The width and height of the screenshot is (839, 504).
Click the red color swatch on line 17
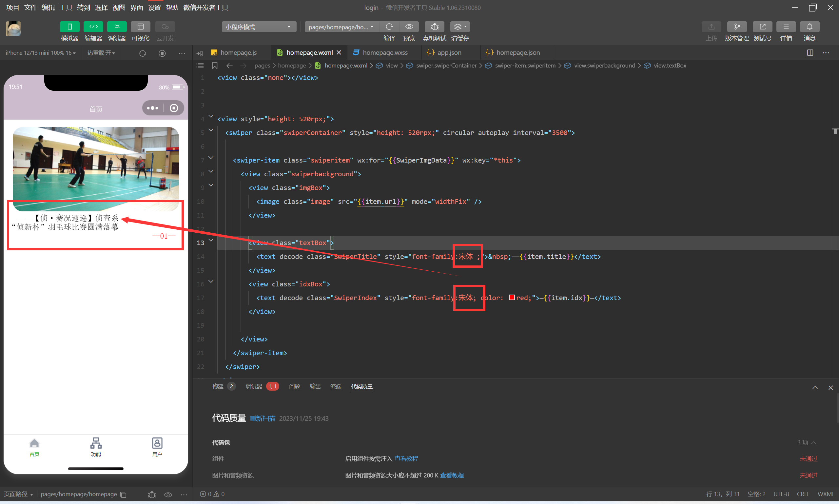click(512, 298)
